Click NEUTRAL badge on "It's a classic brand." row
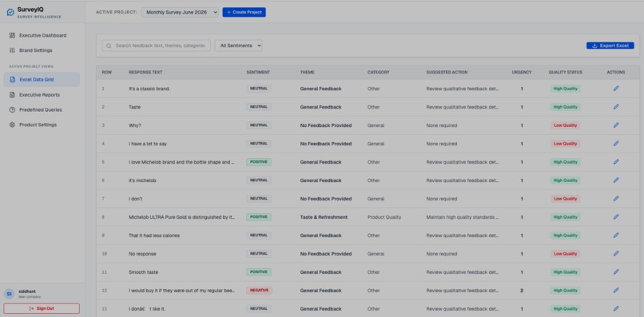 [x=259, y=89]
